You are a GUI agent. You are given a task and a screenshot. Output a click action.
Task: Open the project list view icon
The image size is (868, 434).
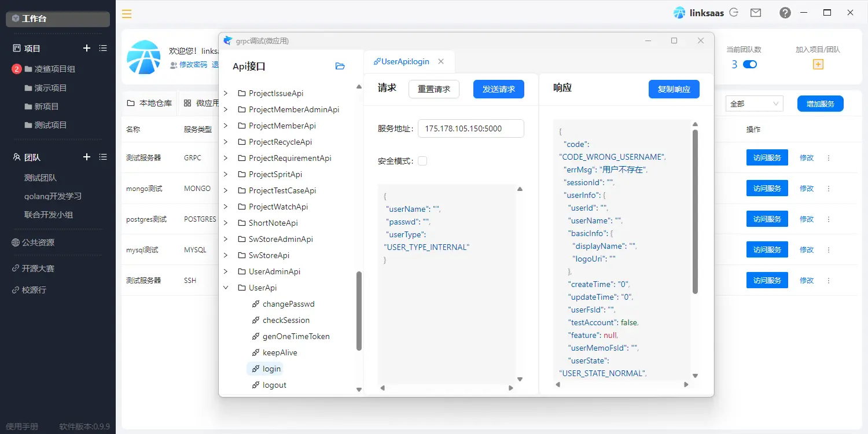coord(103,49)
